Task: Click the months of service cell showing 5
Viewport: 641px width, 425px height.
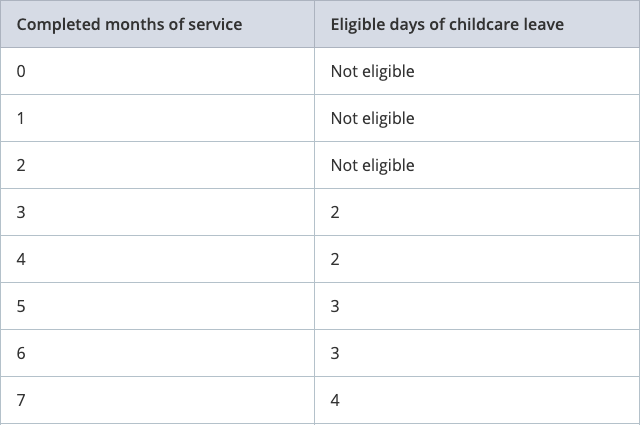Action: pos(22,306)
